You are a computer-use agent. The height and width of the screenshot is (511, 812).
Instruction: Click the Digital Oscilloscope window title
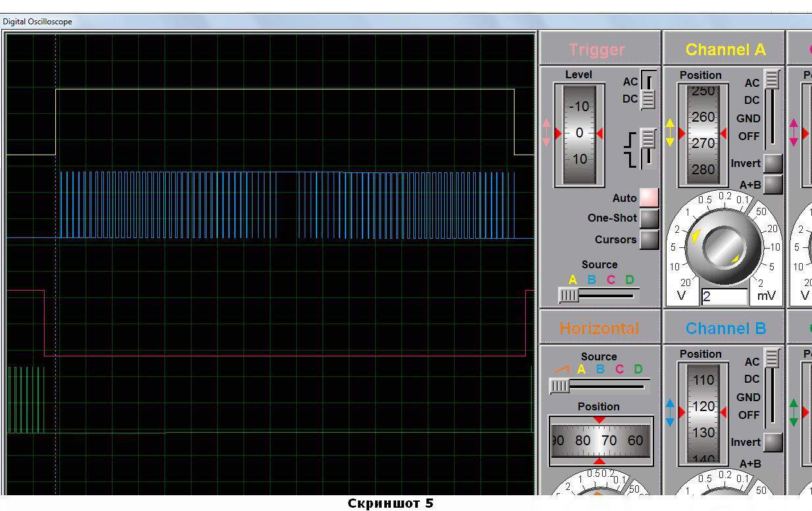point(38,22)
